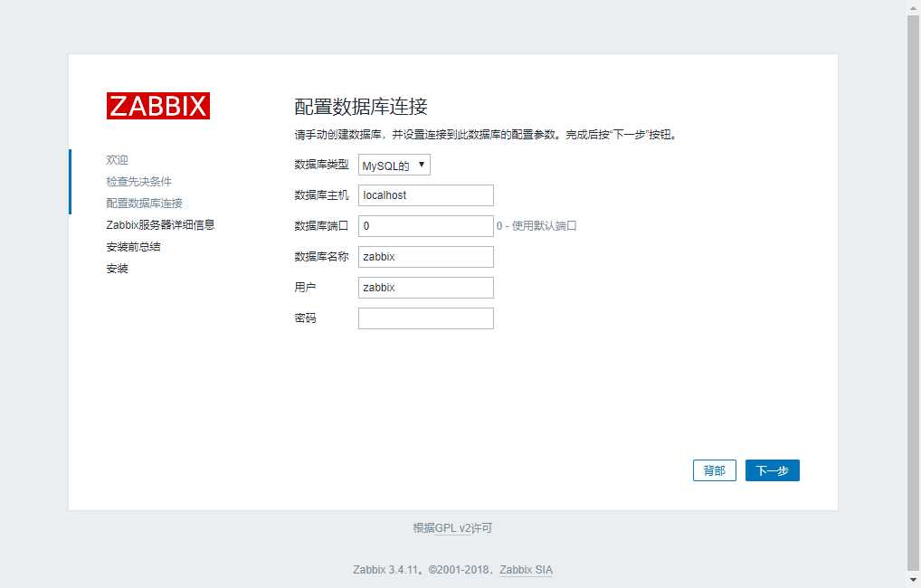Image resolution: width=921 pixels, height=588 pixels.
Task: Click the heading 配置数据库连接
Action: point(361,107)
